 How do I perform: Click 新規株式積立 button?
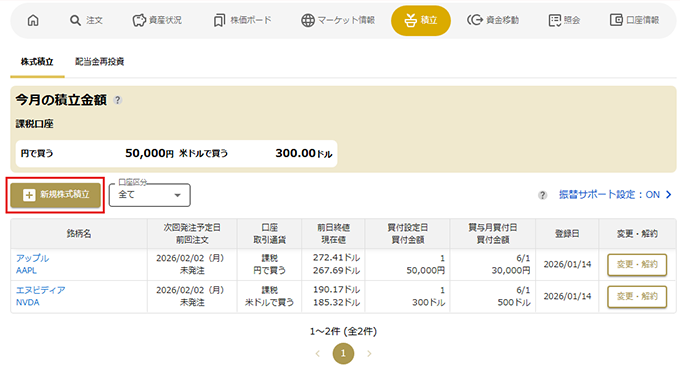coord(56,195)
